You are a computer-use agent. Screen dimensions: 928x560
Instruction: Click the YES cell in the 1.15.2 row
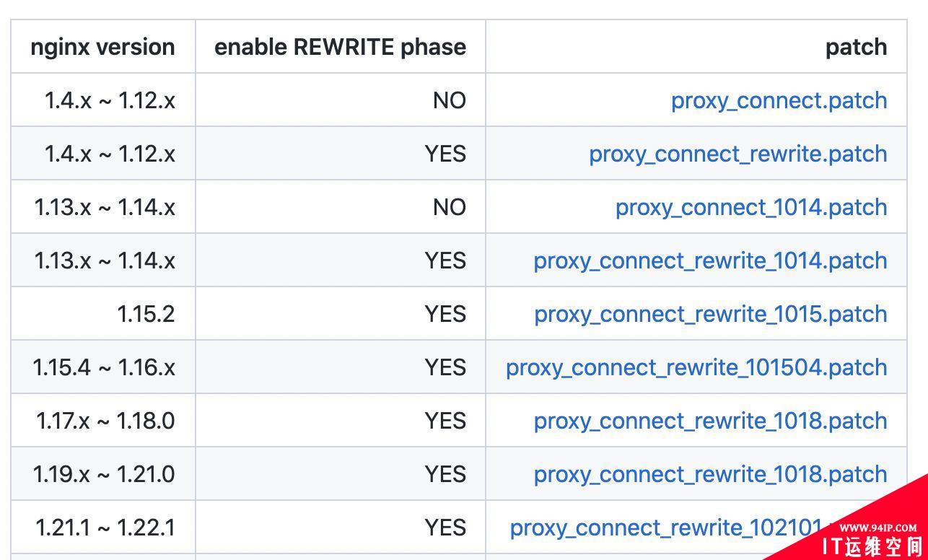pos(341,314)
